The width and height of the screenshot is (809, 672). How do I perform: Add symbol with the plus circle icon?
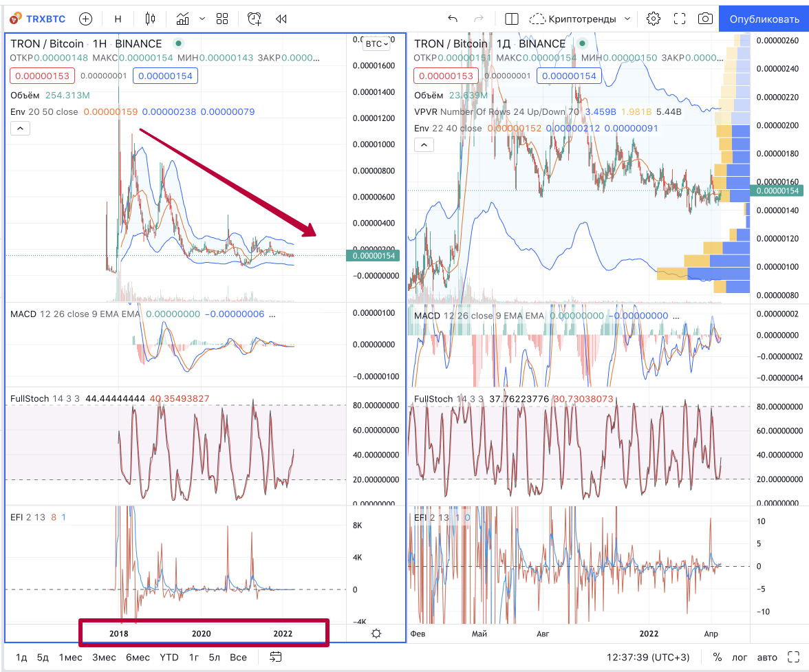[x=85, y=19]
